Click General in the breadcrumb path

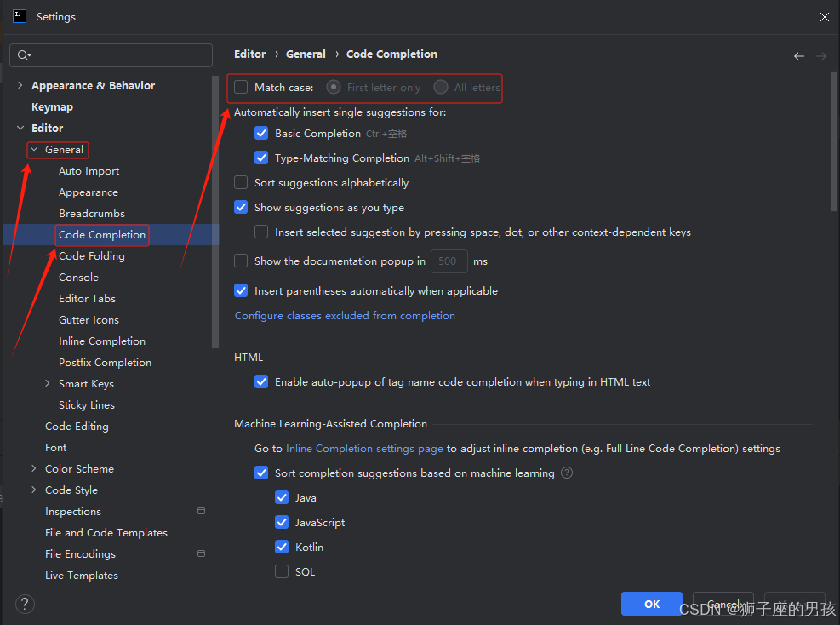point(306,54)
